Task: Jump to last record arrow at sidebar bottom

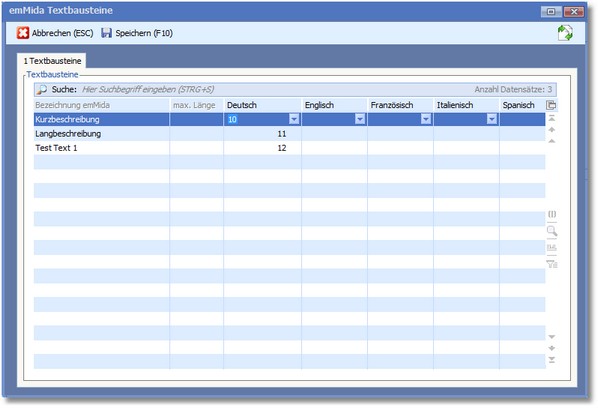Action: point(551,360)
